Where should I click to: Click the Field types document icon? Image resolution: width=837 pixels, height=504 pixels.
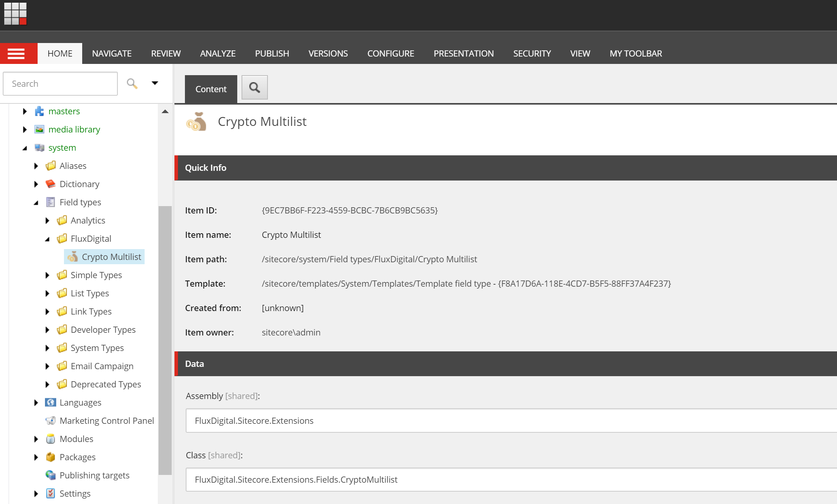[x=51, y=202]
